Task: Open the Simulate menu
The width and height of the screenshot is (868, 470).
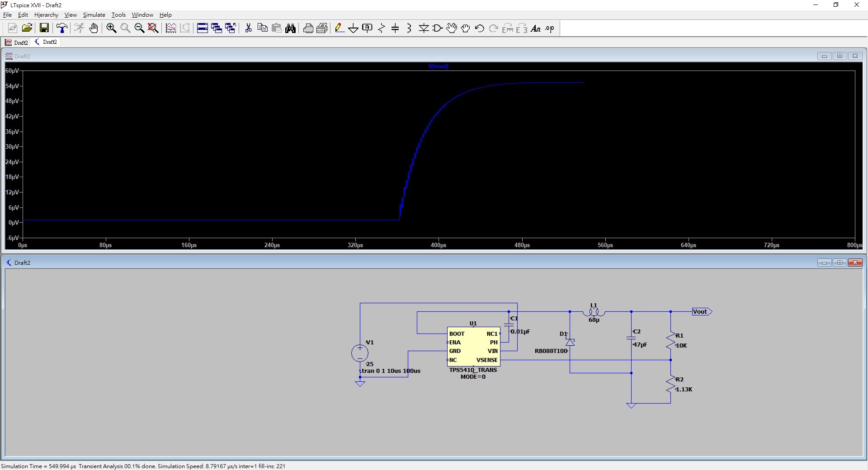Action: coord(94,15)
